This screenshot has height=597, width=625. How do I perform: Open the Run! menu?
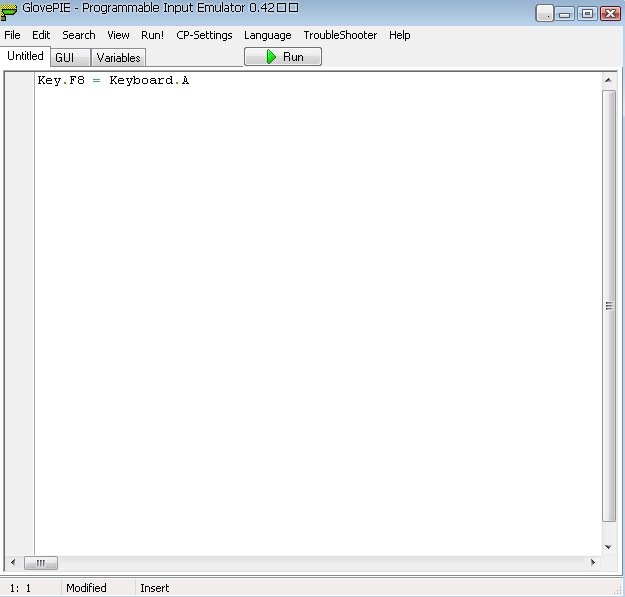pyautogui.click(x=152, y=35)
